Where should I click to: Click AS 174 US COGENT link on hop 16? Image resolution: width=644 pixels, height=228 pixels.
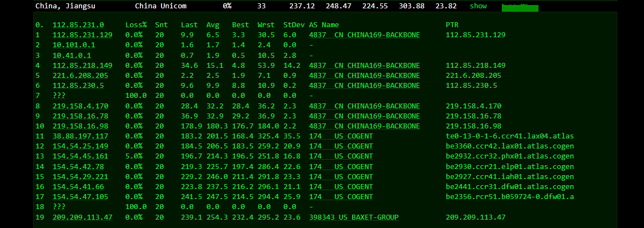point(341,186)
